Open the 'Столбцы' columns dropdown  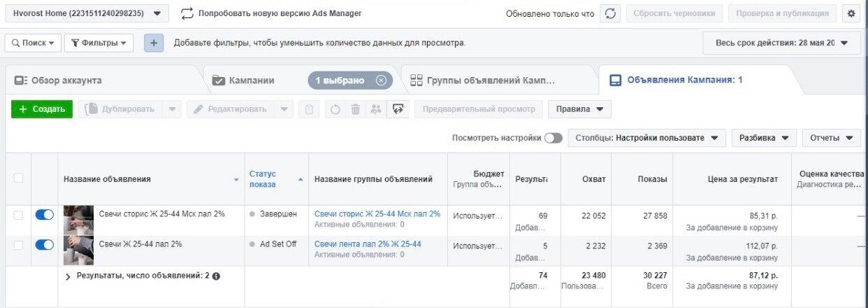[646, 138]
